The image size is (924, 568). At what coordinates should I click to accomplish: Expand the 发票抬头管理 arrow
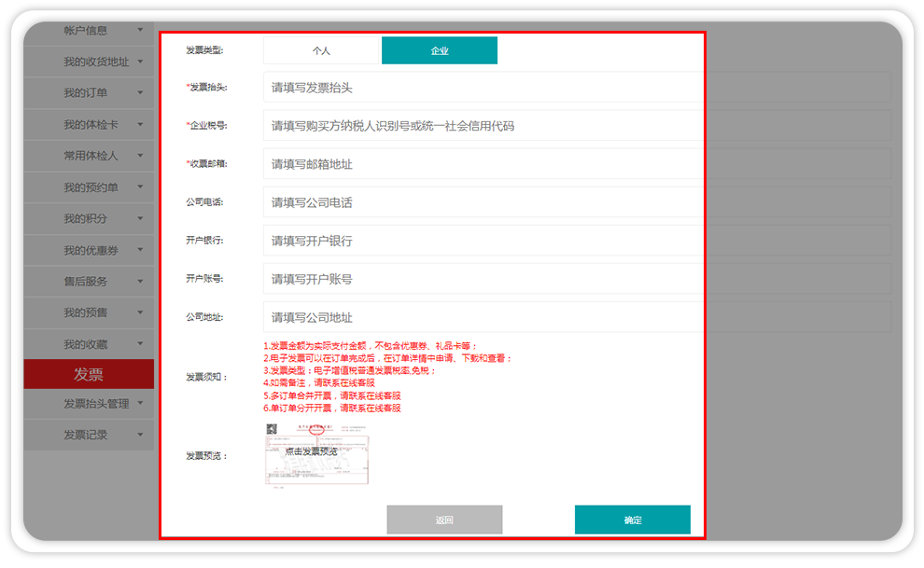(x=140, y=403)
